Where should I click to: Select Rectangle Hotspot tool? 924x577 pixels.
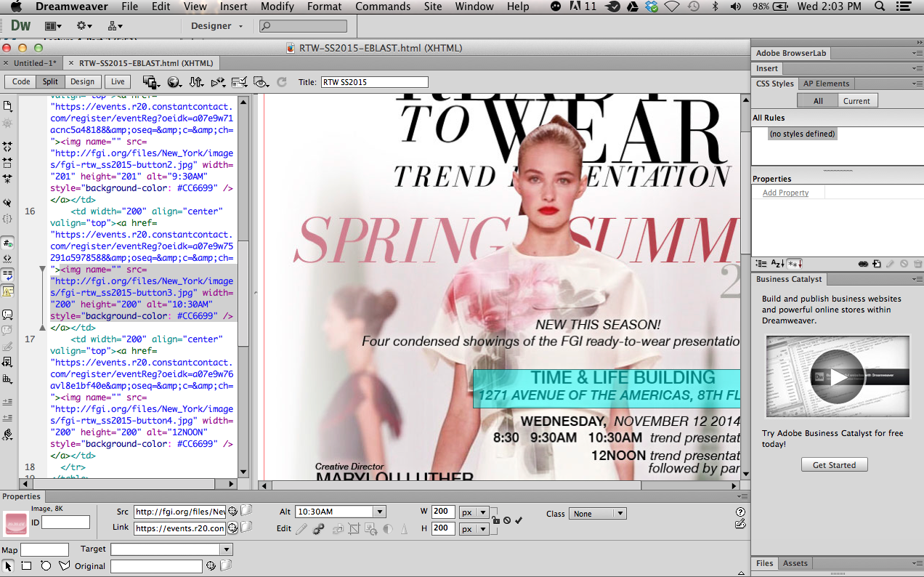(26, 565)
